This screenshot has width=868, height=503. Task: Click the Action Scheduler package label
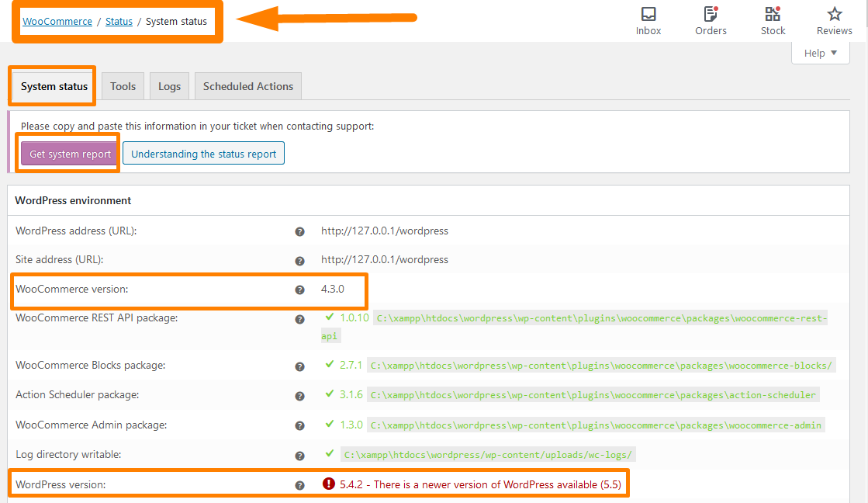(x=78, y=394)
